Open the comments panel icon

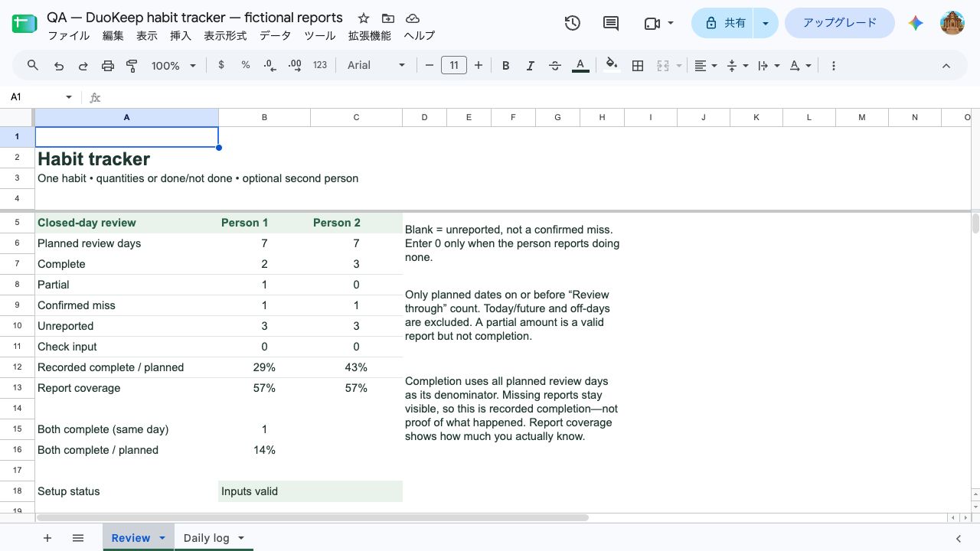(x=611, y=23)
